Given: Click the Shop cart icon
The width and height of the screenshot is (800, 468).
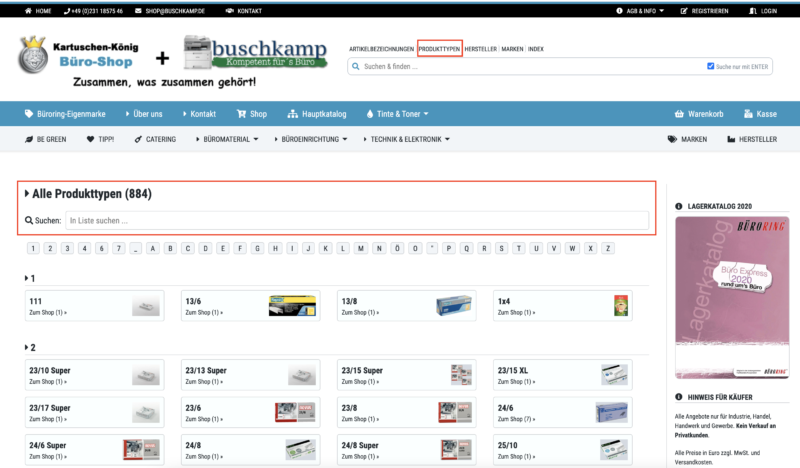Looking at the screenshot, I should tap(241, 114).
